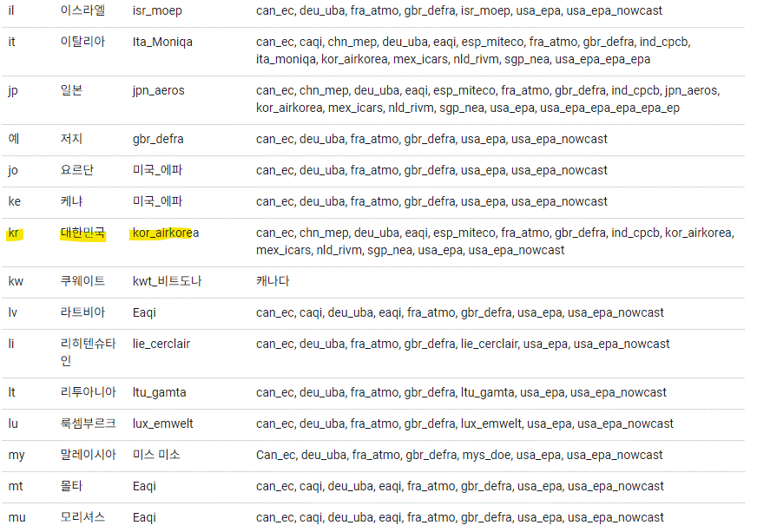The width and height of the screenshot is (757, 532).
Task: Click country code "it"
Action: click(11, 42)
